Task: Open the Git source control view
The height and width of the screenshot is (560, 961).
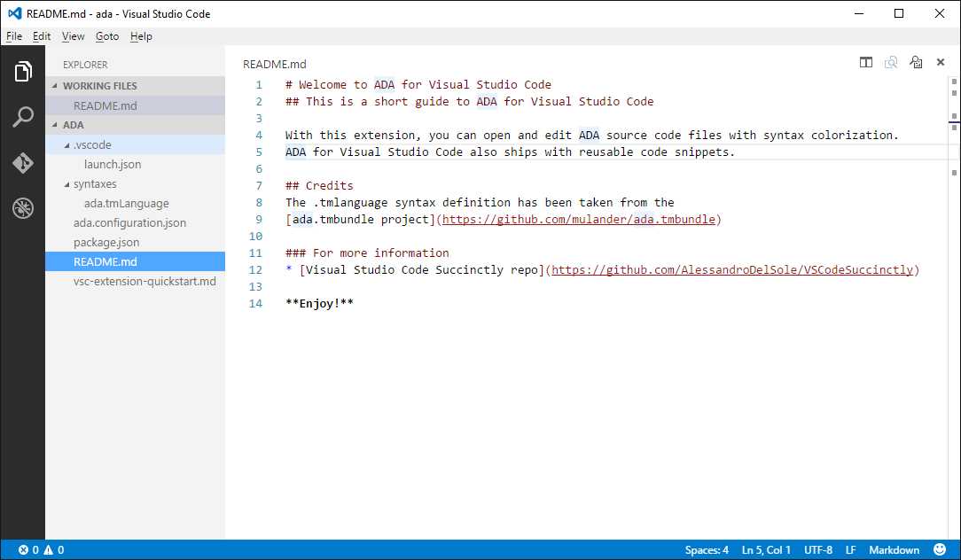Action: tap(22, 163)
